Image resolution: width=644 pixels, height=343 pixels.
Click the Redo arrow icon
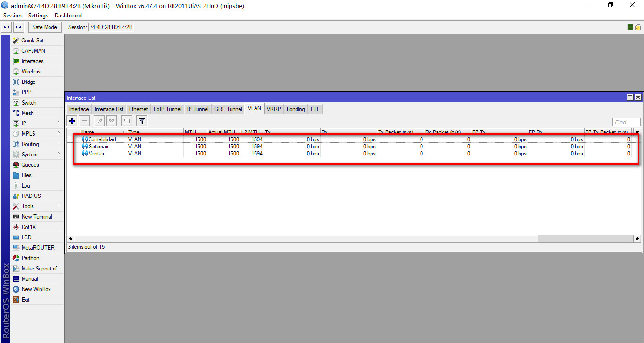(x=18, y=27)
